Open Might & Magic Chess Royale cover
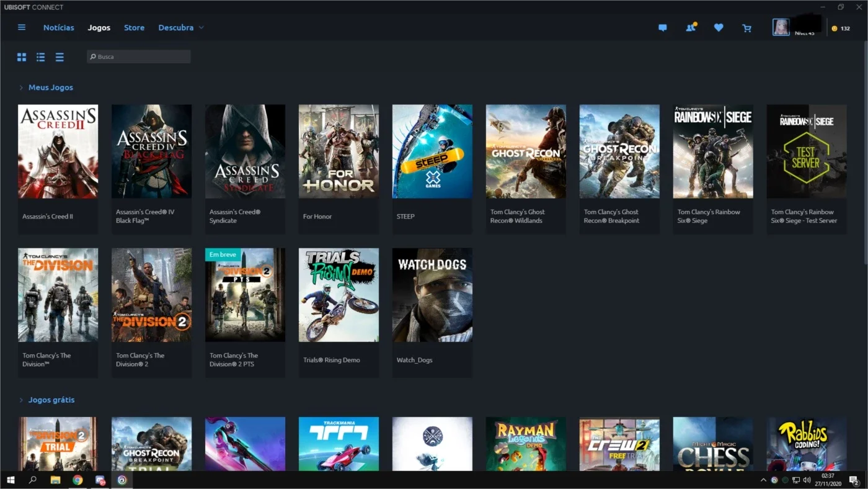 [x=714, y=444]
